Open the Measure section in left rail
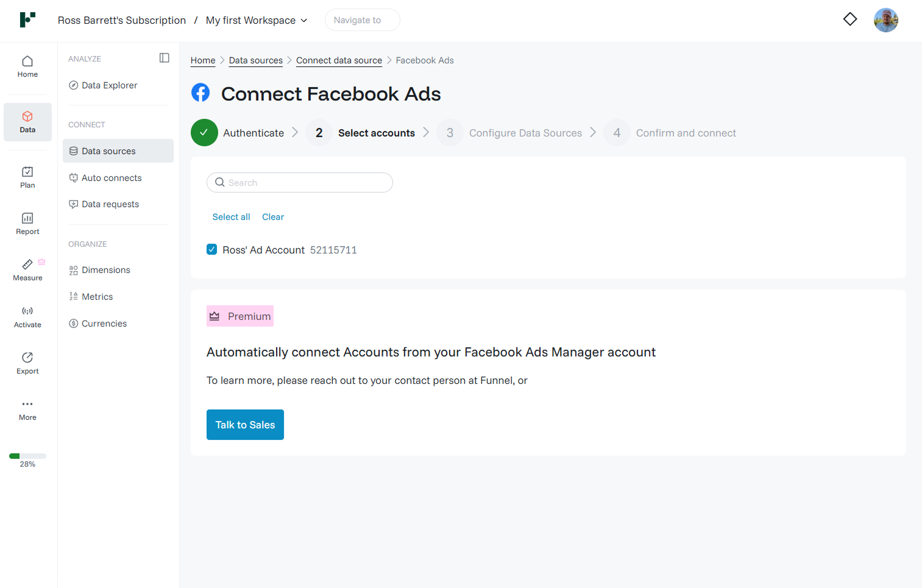The width and height of the screenshot is (922, 588). (27, 270)
